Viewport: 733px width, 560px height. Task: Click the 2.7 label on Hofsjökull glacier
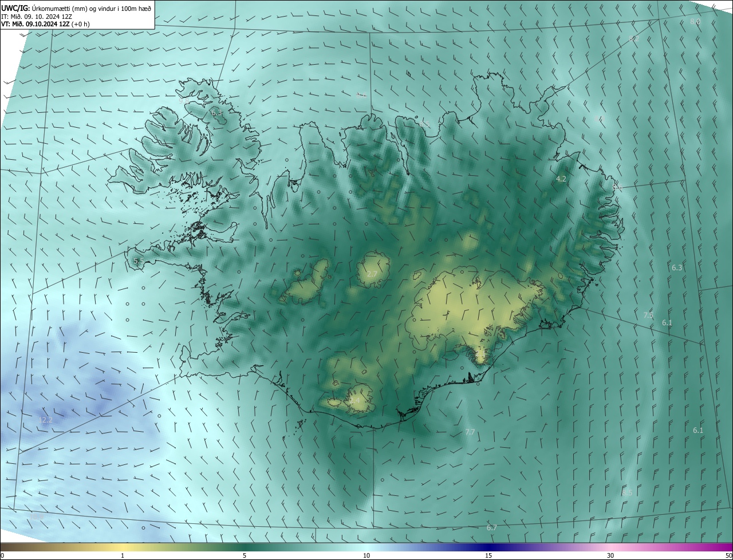pos(372,274)
